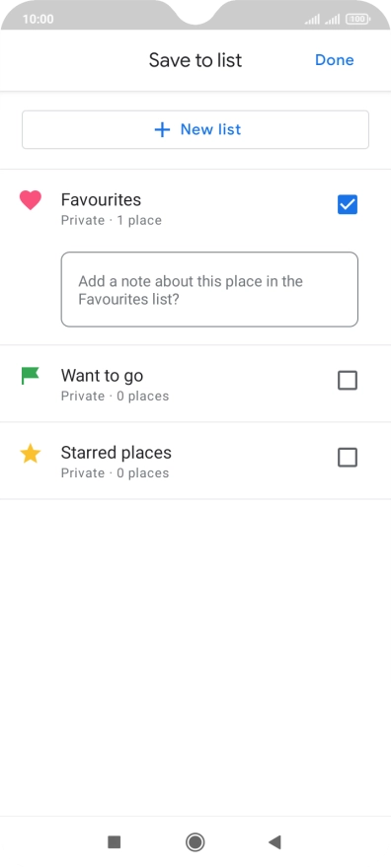The width and height of the screenshot is (391, 868).
Task: Select the Starred places list title
Action: (x=117, y=453)
